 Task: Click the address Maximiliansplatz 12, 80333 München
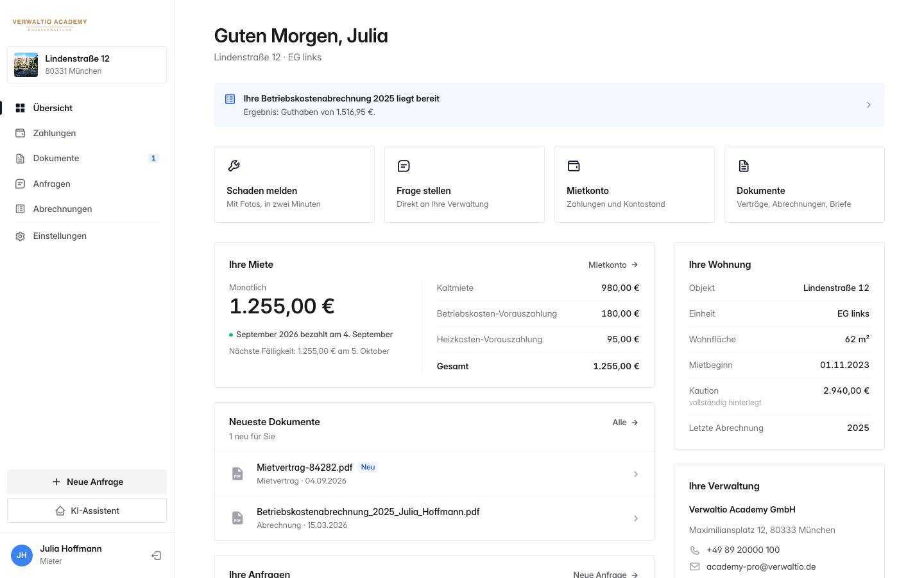click(x=762, y=530)
